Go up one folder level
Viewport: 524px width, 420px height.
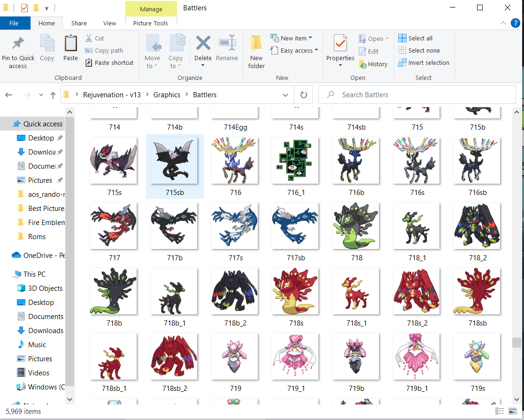point(53,95)
